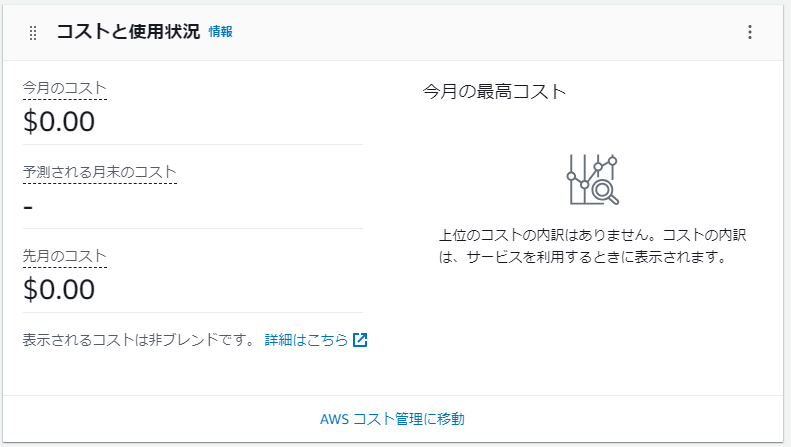Click the コストと使用状況 widget title
The height and width of the screenshot is (447, 791).
click(128, 32)
